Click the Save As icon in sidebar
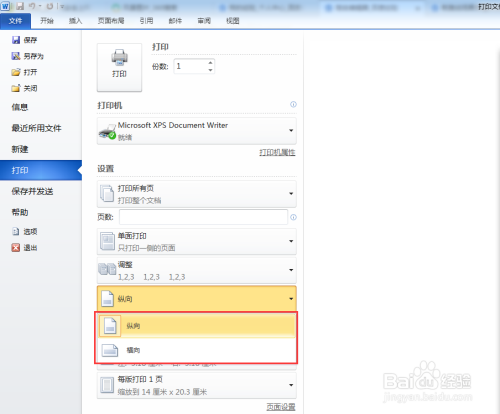The image size is (500, 414). coord(16,56)
